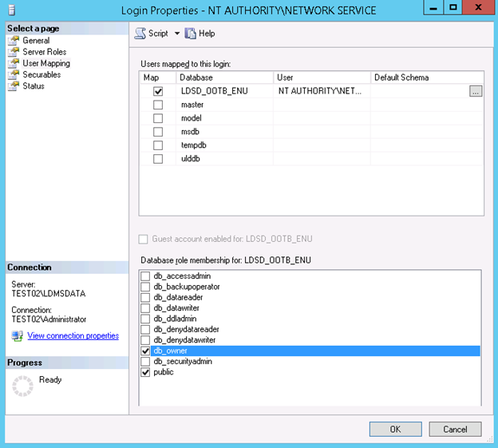This screenshot has height=448, width=498.
Task: Click the Script label in toolbar
Action: (158, 34)
